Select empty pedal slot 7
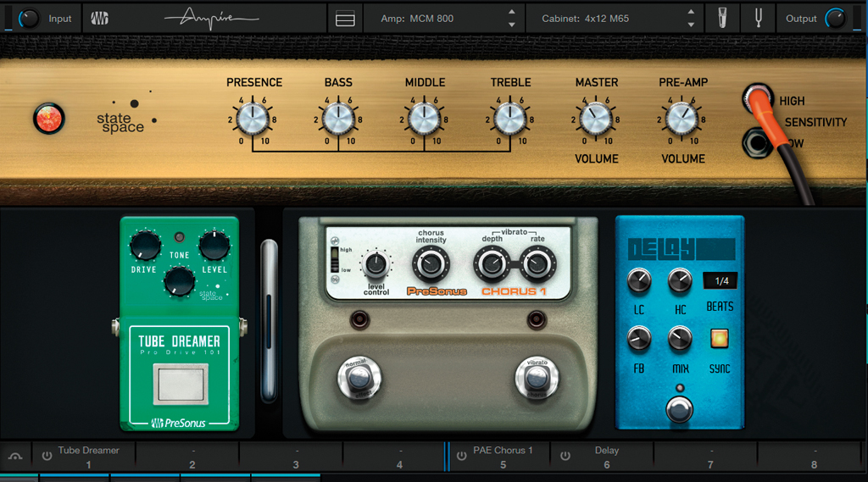 [x=706, y=457]
